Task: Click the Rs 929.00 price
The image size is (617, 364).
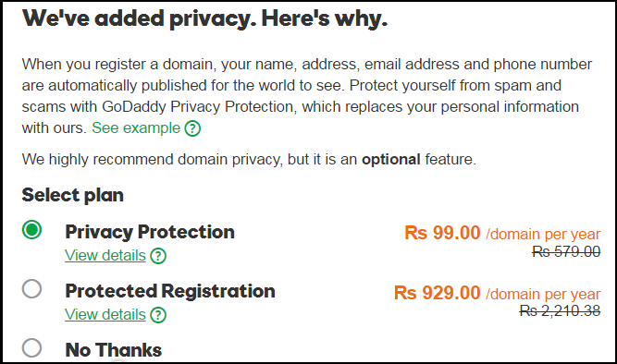Action: [x=438, y=293]
